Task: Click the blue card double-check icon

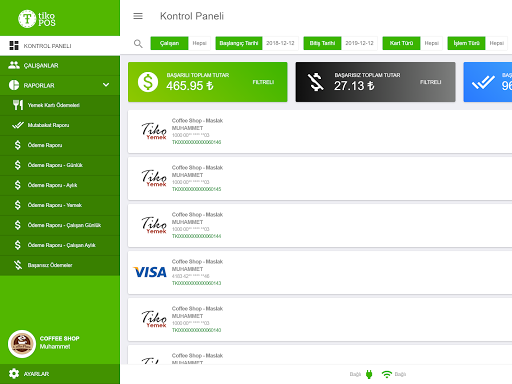Action: pyautogui.click(x=483, y=82)
